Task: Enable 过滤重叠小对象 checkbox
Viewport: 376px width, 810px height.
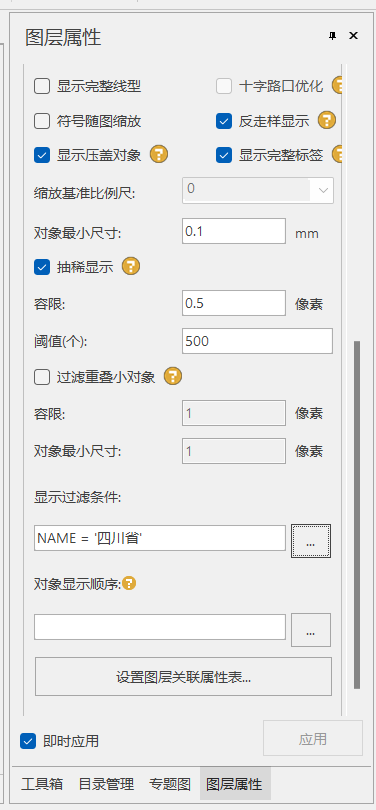Action: coord(42,377)
